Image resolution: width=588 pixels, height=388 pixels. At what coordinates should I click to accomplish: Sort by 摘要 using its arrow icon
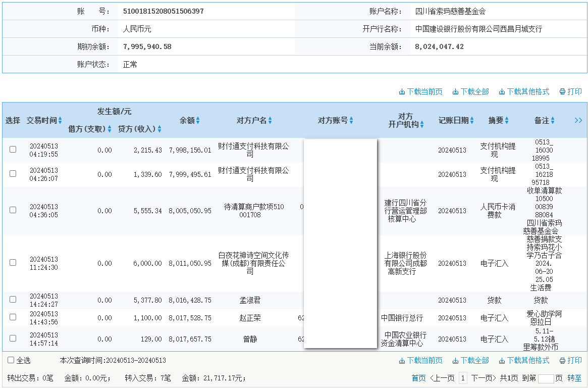[507, 120]
